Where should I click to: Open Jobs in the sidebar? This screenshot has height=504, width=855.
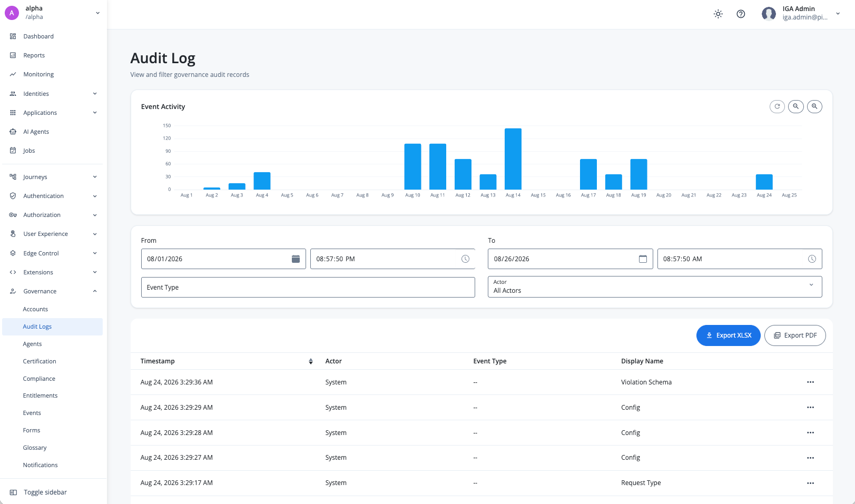tap(29, 151)
